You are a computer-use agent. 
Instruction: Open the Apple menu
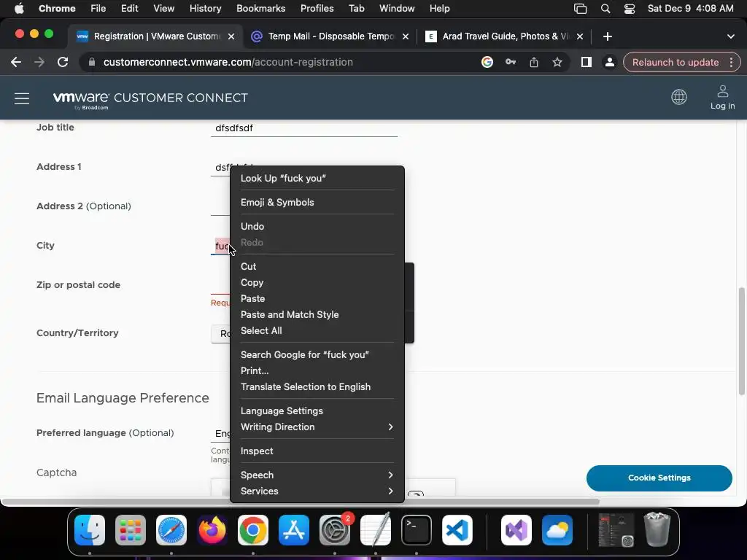tap(19, 9)
